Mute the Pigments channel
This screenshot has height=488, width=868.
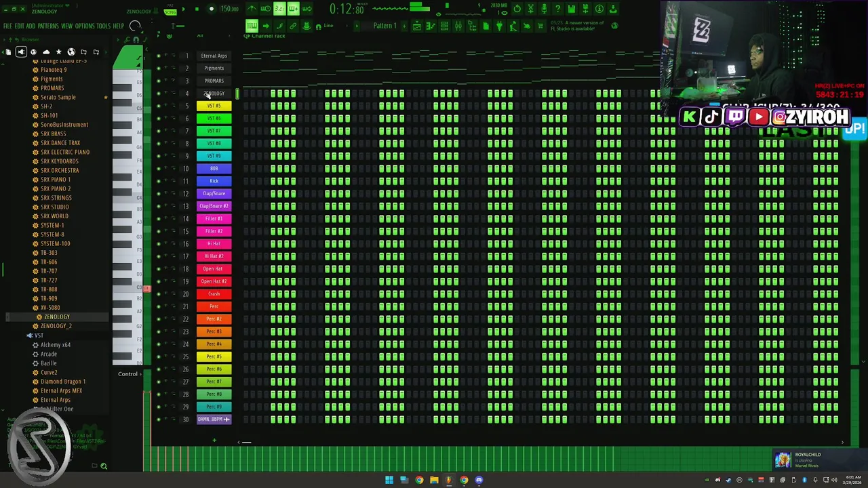click(159, 68)
